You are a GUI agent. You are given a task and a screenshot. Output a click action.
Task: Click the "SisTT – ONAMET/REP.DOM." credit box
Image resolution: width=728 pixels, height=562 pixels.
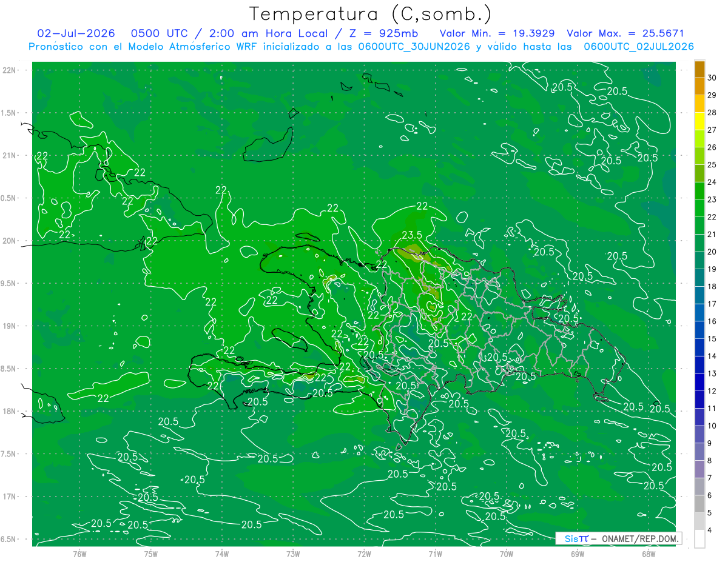coord(618,538)
